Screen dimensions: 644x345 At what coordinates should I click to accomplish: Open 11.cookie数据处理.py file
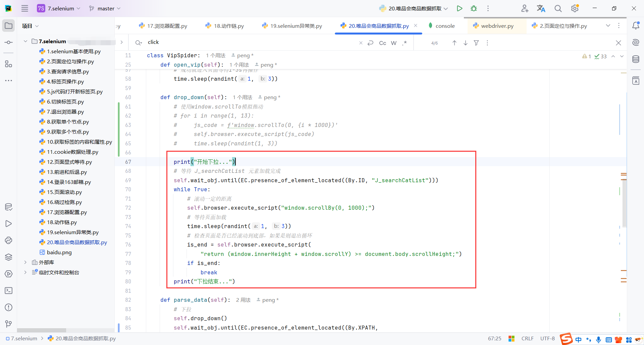[69, 152]
